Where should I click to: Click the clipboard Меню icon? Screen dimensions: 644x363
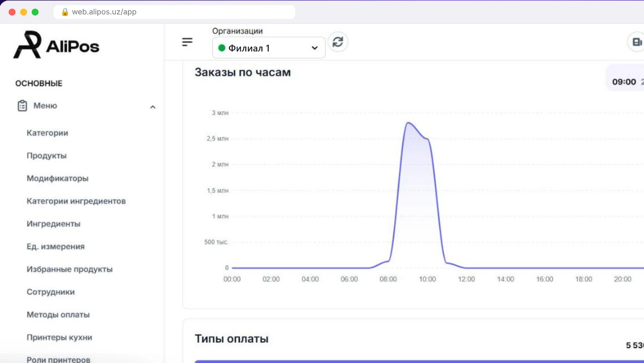22,106
